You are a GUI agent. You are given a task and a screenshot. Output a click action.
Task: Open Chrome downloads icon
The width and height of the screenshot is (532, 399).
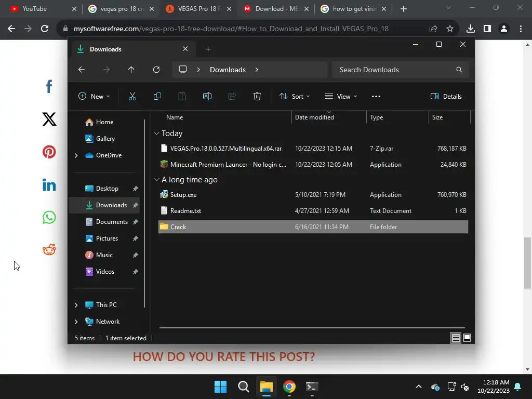[471, 29]
